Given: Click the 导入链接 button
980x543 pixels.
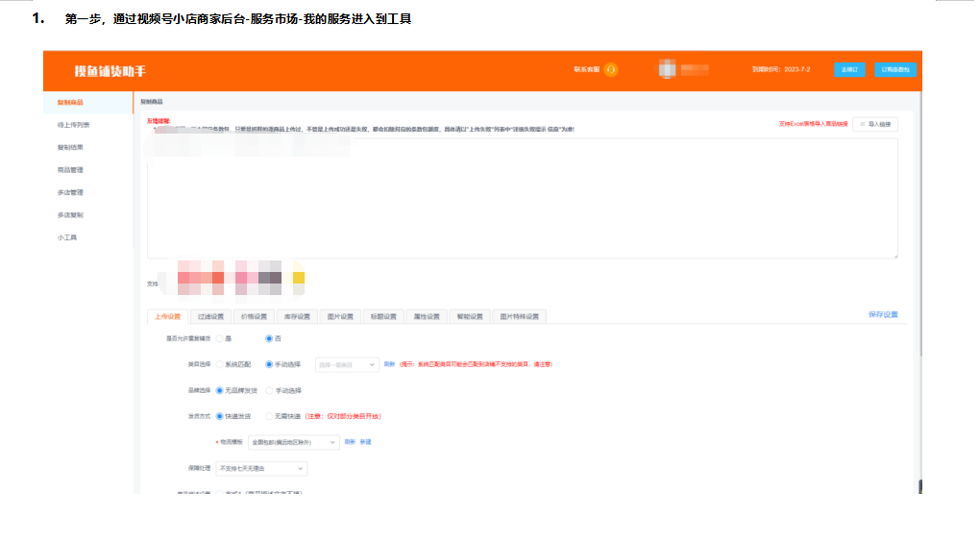Looking at the screenshot, I should [874, 124].
